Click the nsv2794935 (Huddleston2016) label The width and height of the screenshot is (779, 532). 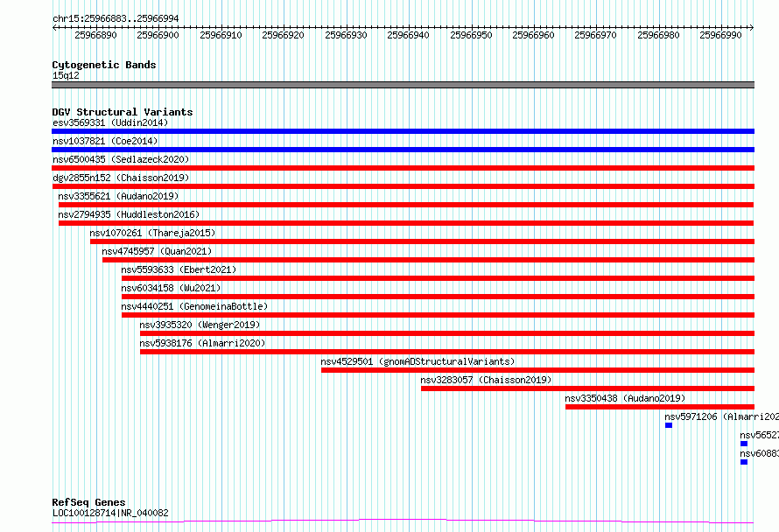click(x=129, y=214)
